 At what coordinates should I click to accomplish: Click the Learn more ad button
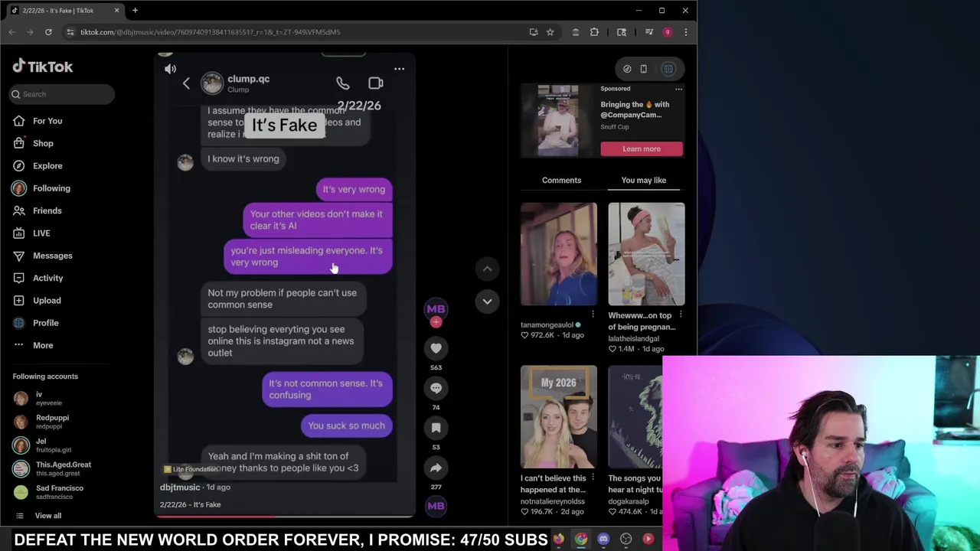click(x=642, y=148)
